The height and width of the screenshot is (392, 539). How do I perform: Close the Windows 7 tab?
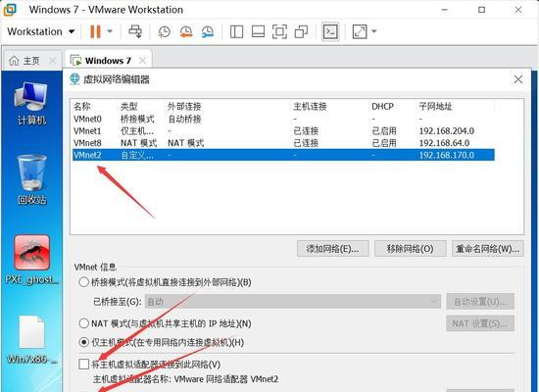[143, 61]
